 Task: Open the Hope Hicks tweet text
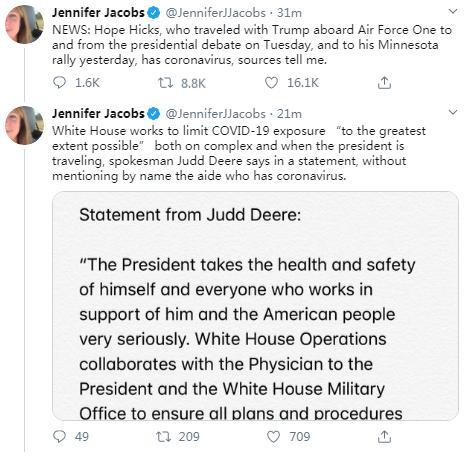coord(252,45)
